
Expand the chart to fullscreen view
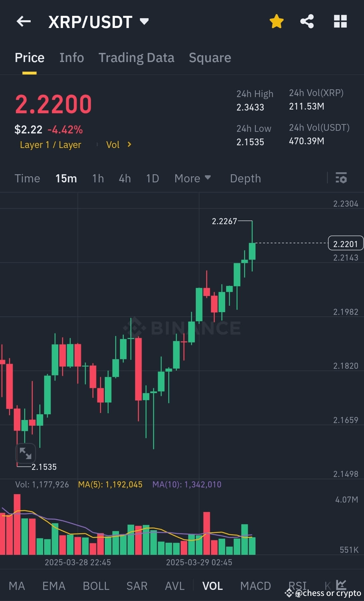click(x=25, y=453)
